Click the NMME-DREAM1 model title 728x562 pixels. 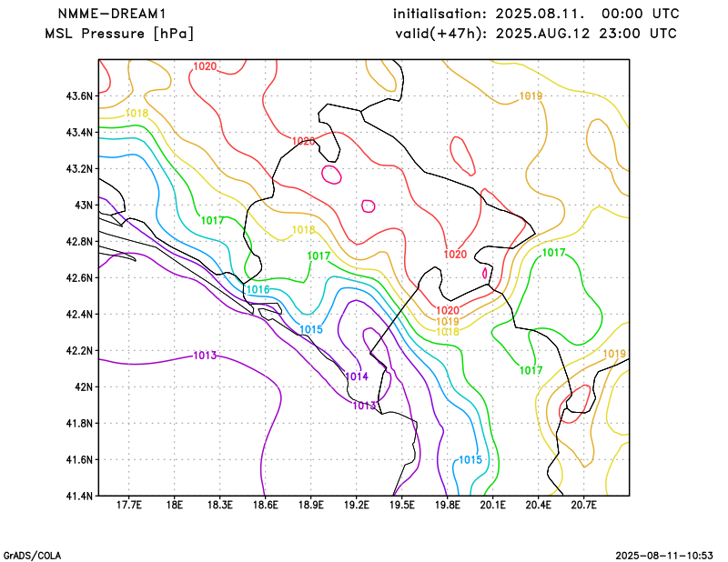111,14
